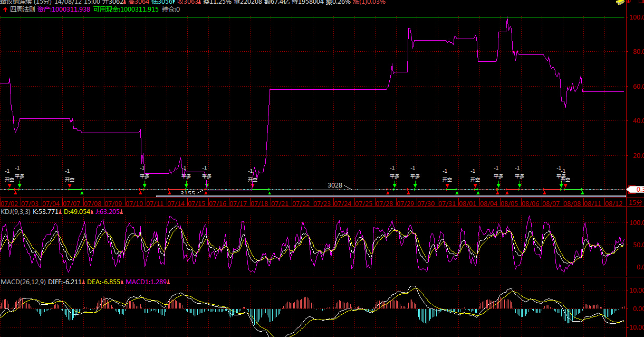
Task: Click the 可用现金:1000311.915 value
Action: point(126,10)
